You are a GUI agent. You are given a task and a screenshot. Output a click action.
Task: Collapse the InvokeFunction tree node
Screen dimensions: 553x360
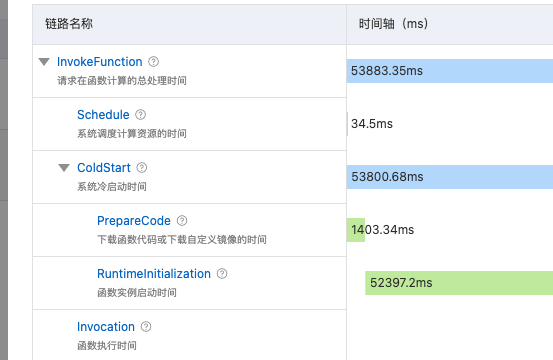click(44, 62)
